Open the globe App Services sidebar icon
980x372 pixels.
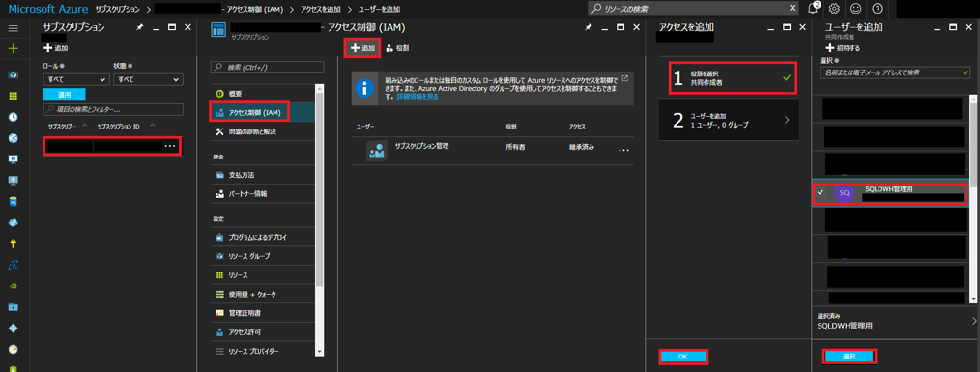tap(14, 138)
